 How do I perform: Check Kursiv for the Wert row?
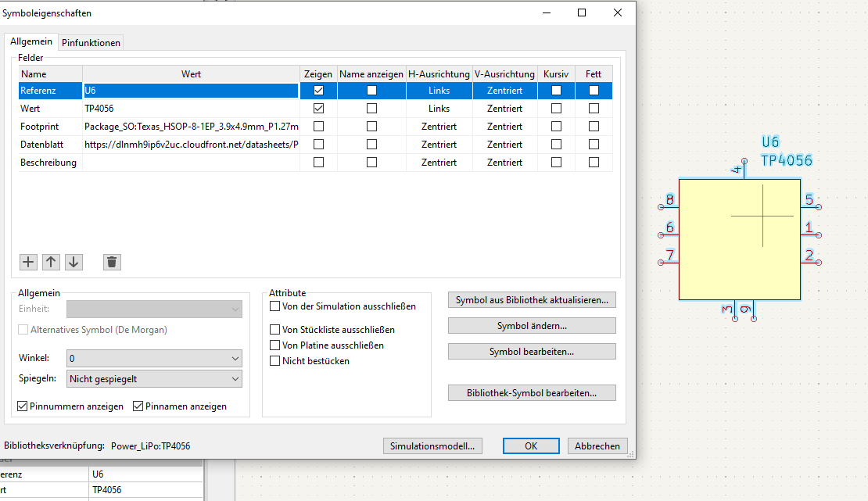556,109
